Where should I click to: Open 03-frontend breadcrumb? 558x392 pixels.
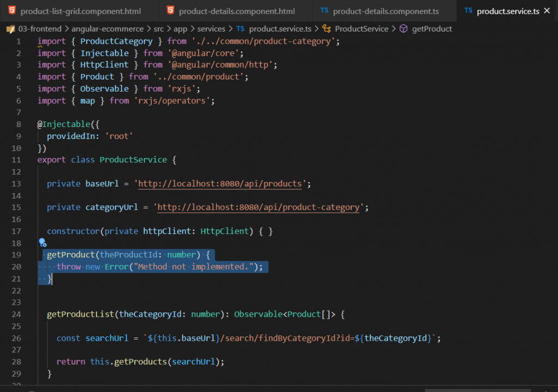[x=40, y=29]
